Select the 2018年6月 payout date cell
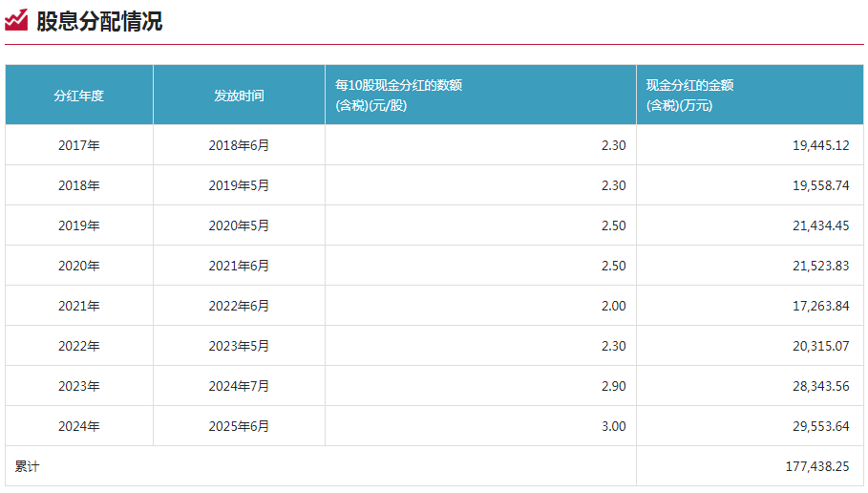 click(239, 145)
